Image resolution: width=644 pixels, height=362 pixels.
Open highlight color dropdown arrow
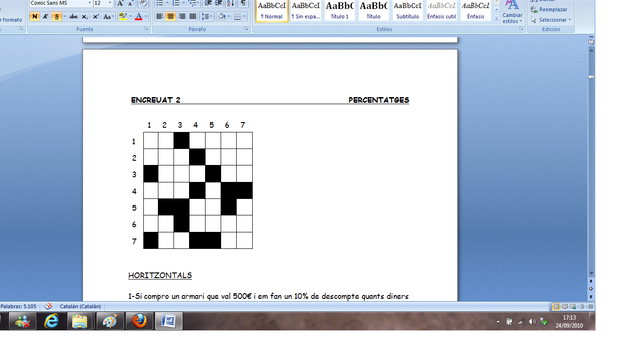[130, 16]
